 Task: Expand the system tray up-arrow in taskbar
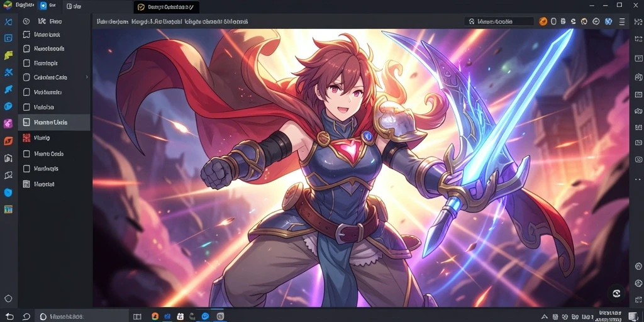pos(545,317)
